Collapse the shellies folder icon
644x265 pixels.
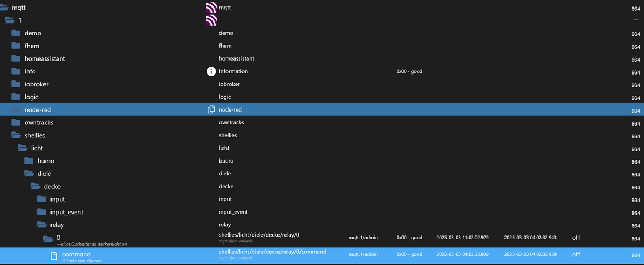pos(16,135)
